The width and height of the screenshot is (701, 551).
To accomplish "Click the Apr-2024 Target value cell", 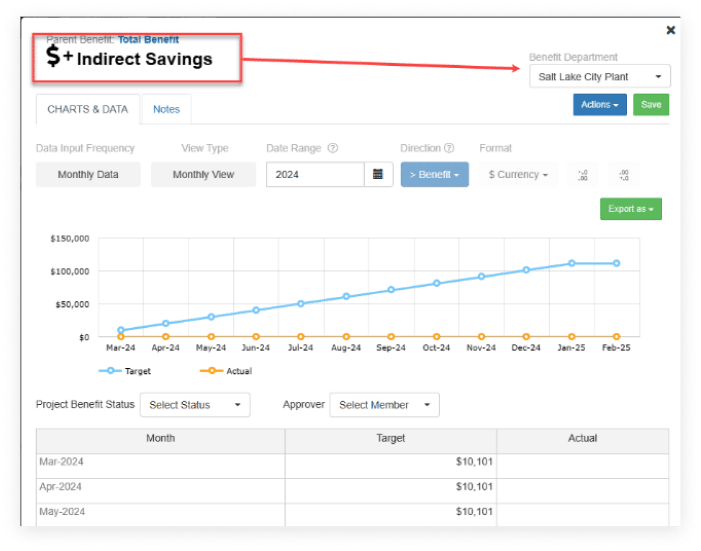I will point(391,491).
